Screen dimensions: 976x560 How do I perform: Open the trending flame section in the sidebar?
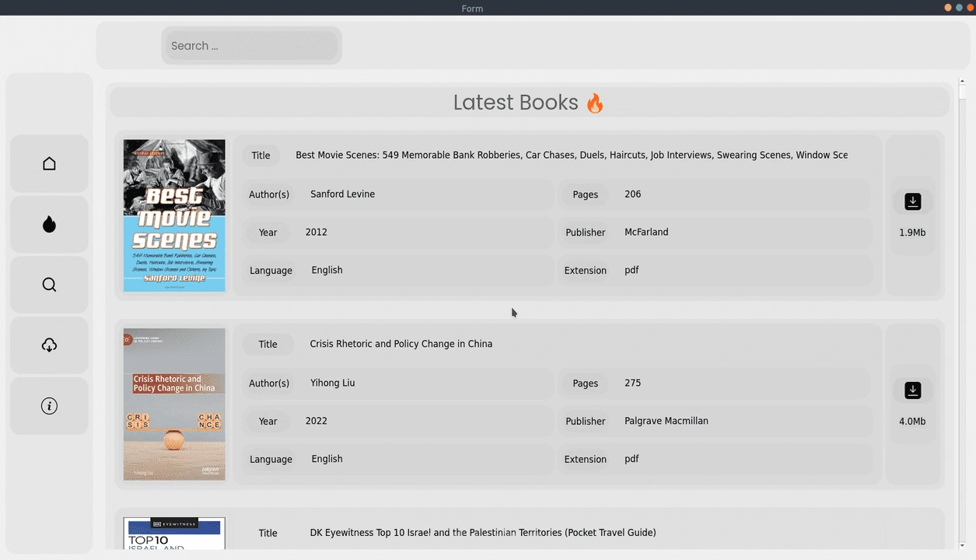point(49,224)
